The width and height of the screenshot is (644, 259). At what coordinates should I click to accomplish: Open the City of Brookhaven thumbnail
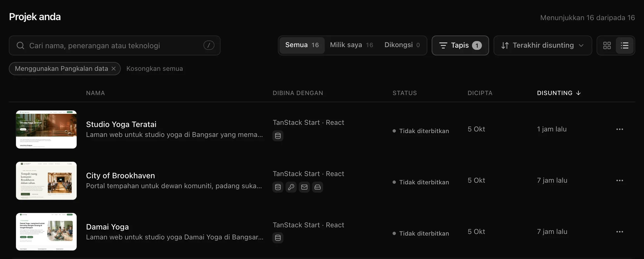pos(46,181)
